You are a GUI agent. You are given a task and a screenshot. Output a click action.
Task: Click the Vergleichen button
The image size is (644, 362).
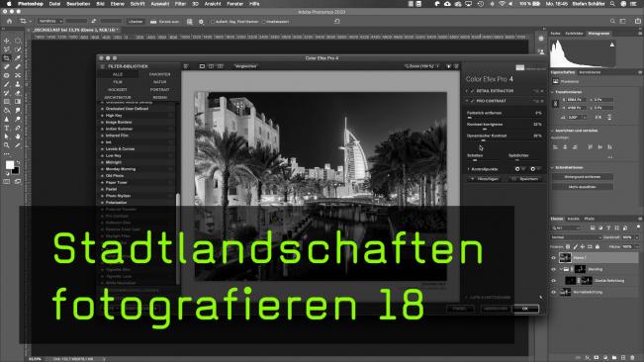(245, 66)
